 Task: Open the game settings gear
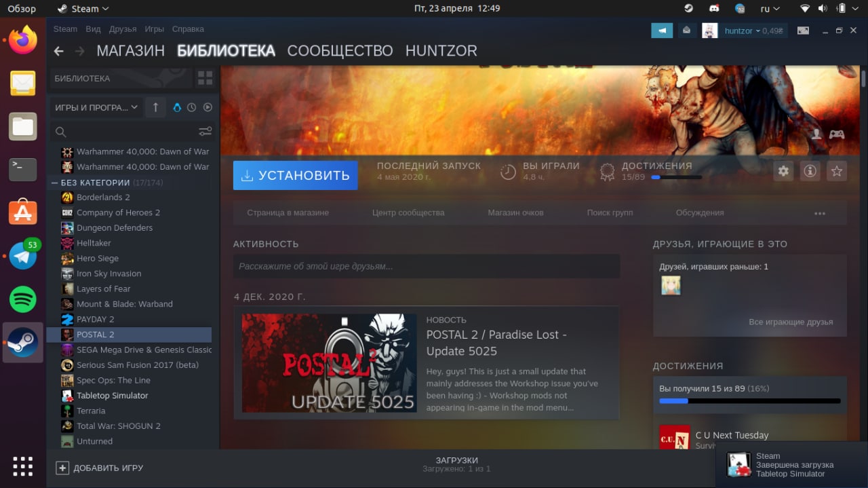(783, 171)
